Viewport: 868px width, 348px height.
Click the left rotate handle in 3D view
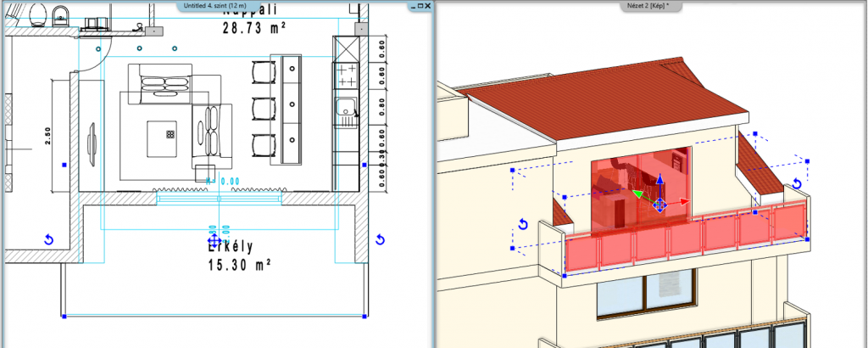522,225
